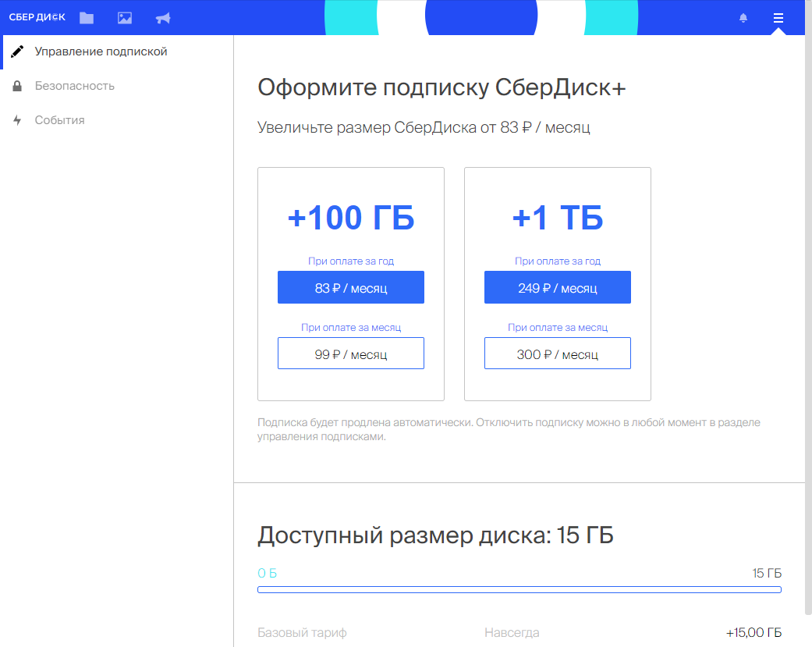Open the hamburger menu
This screenshot has width=812, height=647.
click(778, 17)
